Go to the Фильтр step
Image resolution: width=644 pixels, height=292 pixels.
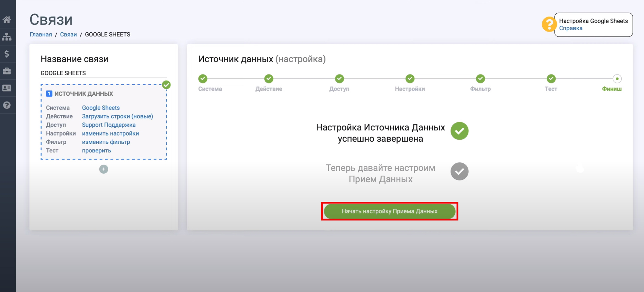(x=480, y=79)
